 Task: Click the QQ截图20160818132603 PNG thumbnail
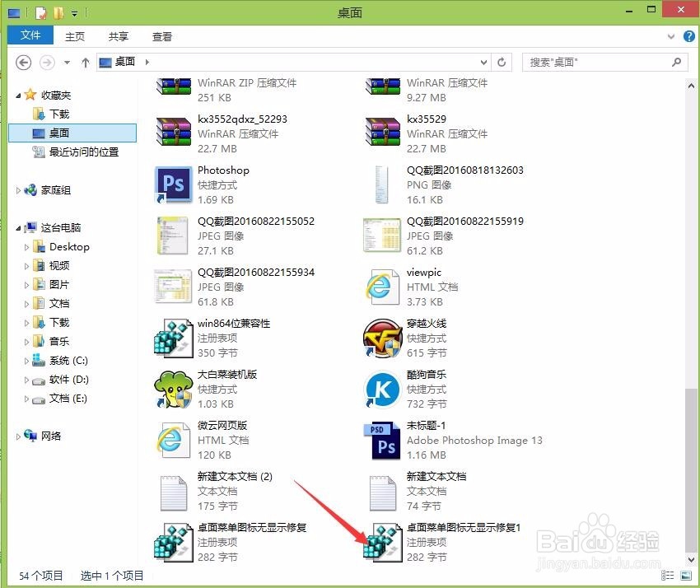pos(381,184)
